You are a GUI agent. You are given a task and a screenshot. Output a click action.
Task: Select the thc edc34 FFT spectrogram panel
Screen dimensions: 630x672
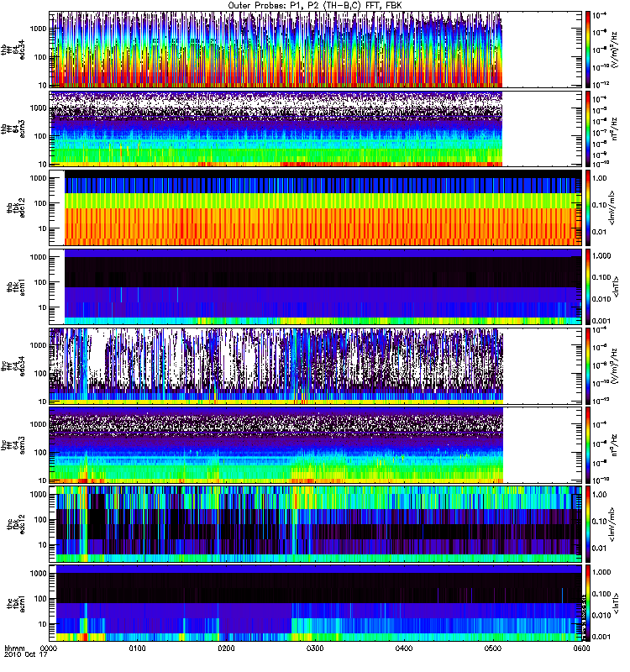(315, 366)
